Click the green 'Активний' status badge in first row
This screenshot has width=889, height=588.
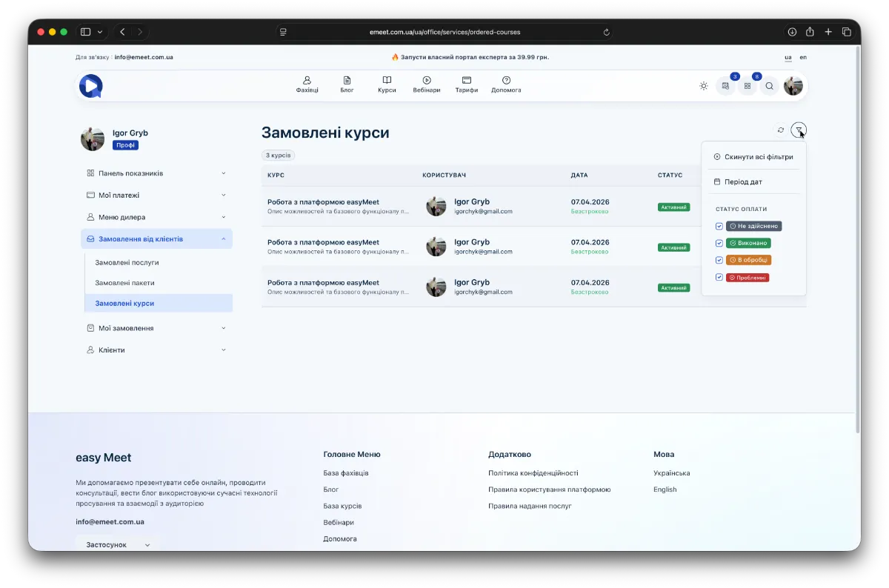pos(673,207)
